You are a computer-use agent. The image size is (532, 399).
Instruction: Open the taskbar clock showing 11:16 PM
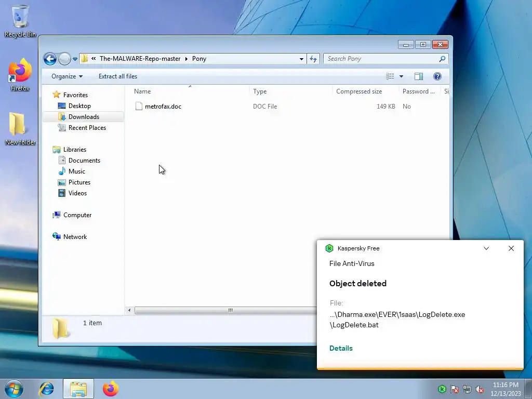[506, 389]
